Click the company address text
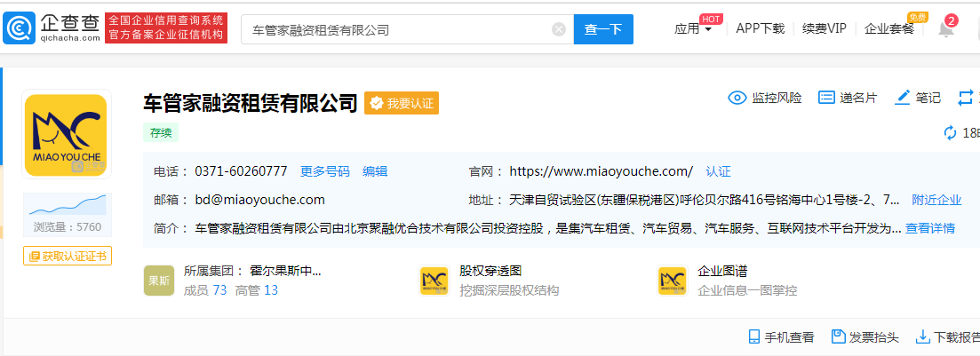 [705, 200]
